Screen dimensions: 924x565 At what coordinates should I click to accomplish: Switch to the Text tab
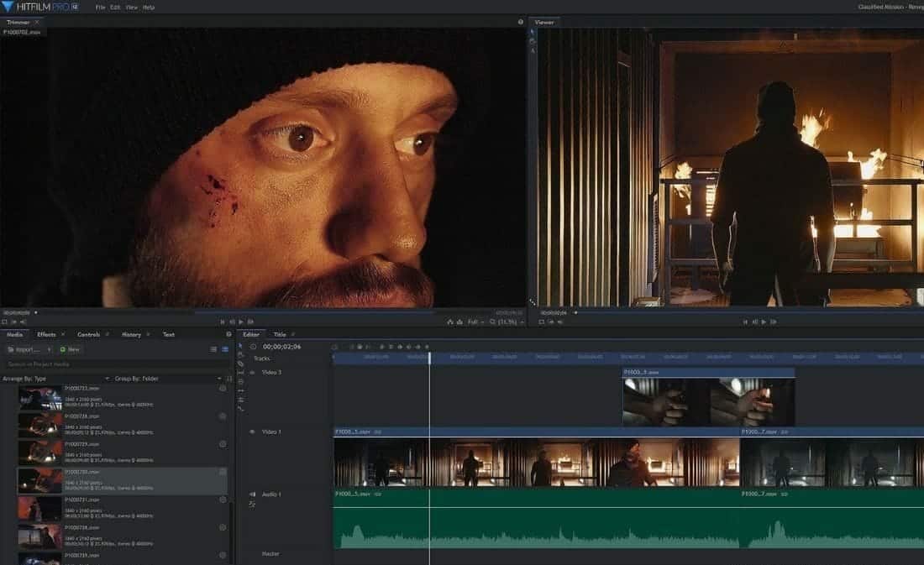coord(169,334)
